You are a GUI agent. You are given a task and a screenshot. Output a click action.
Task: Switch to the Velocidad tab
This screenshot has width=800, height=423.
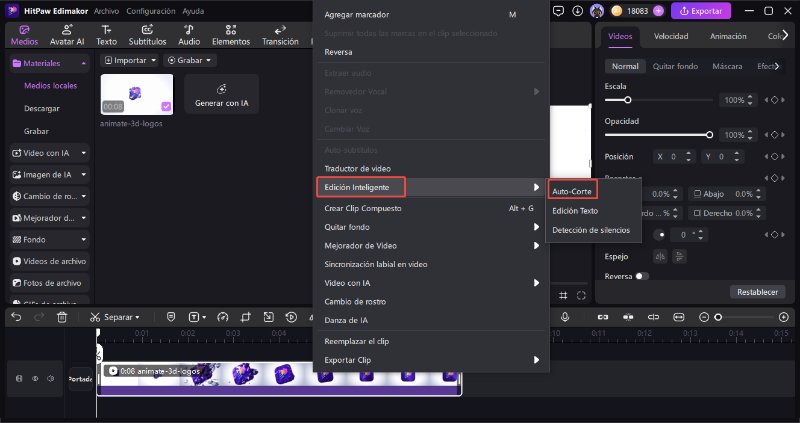670,36
